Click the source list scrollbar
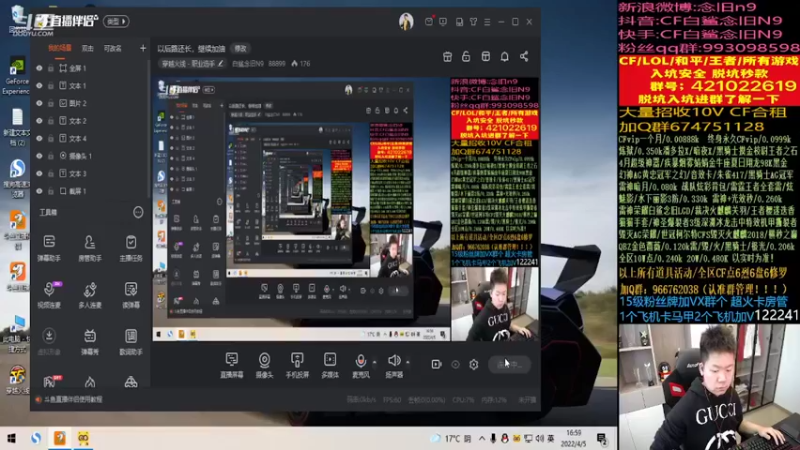The image size is (800, 450). [148, 128]
